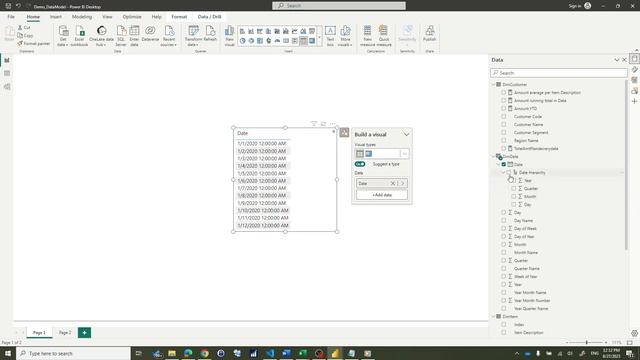Click the New measure icon
The width and height of the screenshot is (640, 360).
tap(367, 36)
